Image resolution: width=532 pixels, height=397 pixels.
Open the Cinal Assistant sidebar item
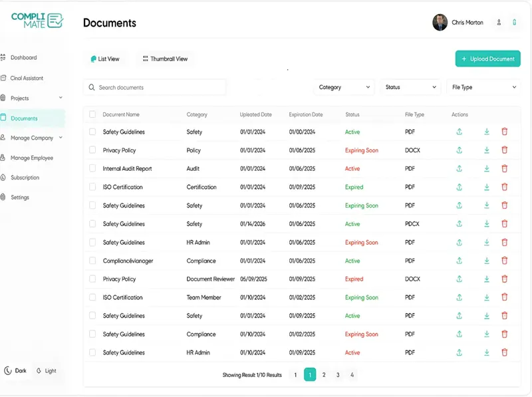[27, 78]
